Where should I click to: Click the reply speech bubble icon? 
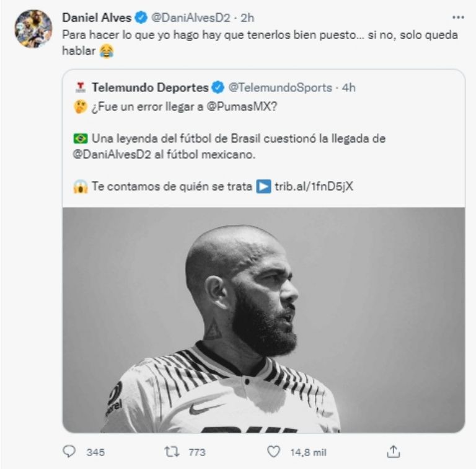coord(69,452)
